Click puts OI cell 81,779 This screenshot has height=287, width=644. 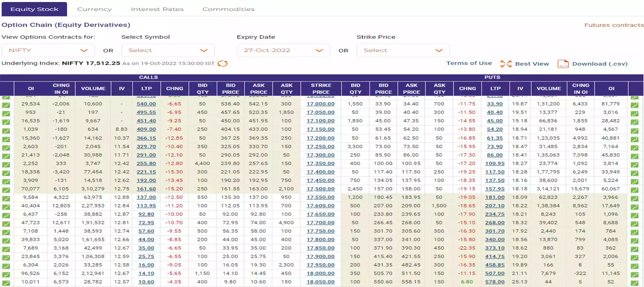click(611, 104)
